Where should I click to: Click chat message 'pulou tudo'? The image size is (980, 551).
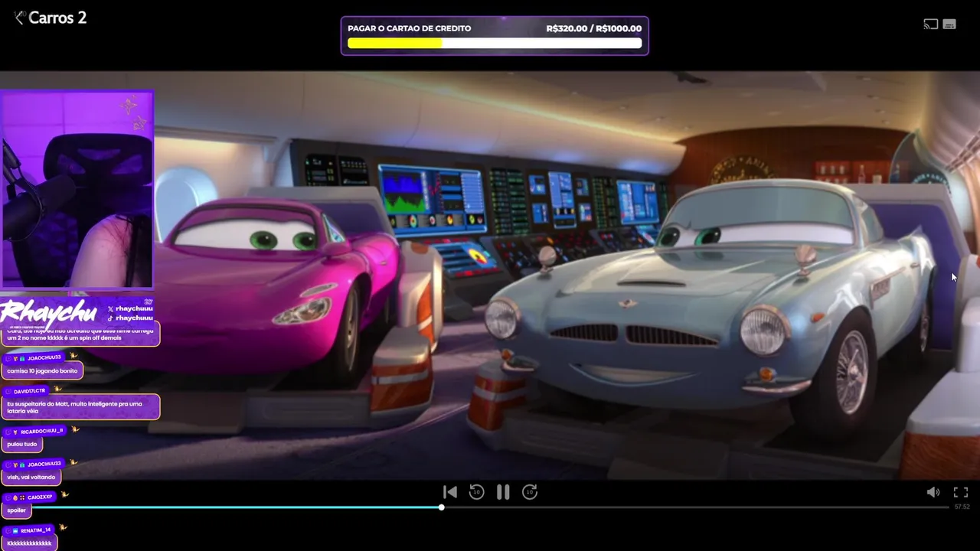[22, 443]
